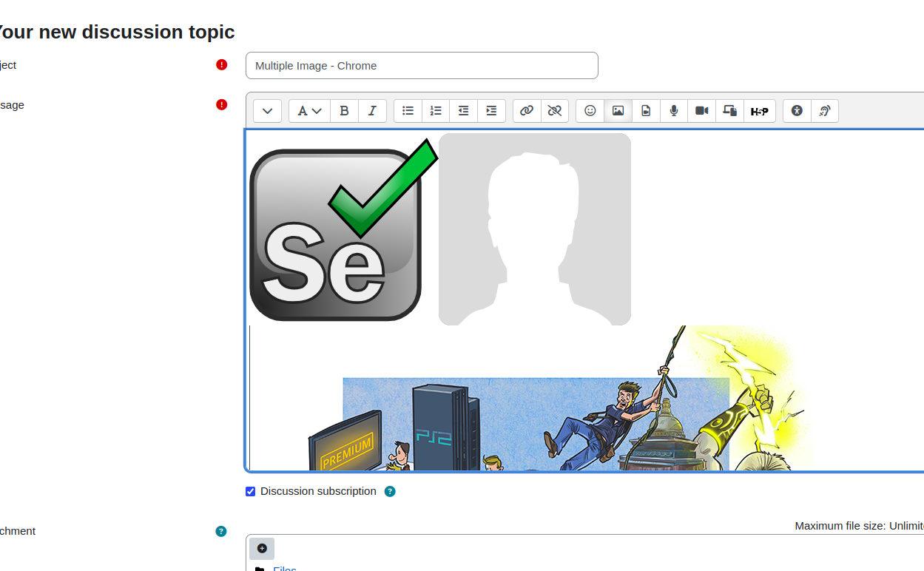Image resolution: width=924 pixels, height=571 pixels.
Task: Insert an ordered numbered list
Action: click(436, 111)
